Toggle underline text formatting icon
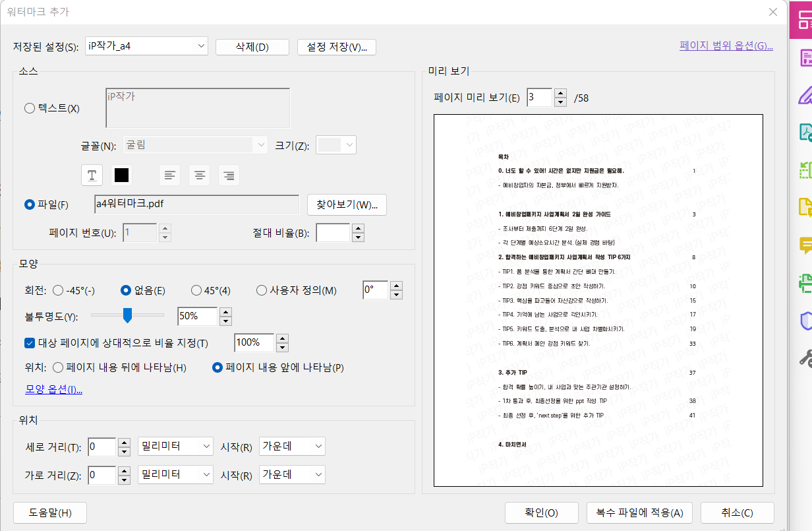Viewport: 812px width, 531px height. [92, 175]
